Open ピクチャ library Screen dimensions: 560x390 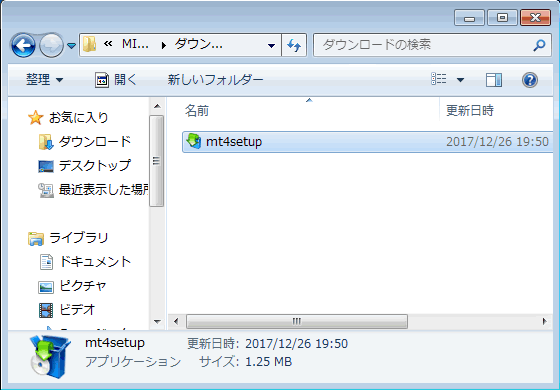[83, 286]
